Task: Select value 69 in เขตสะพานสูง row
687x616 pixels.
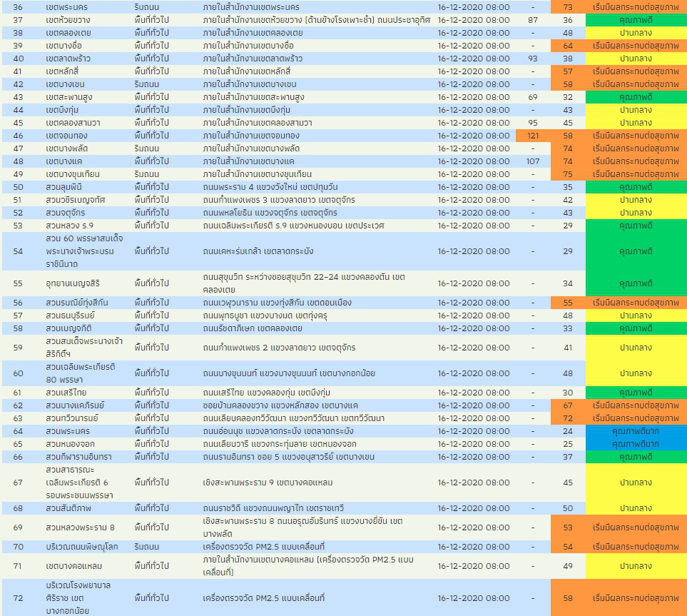Action: [533, 97]
